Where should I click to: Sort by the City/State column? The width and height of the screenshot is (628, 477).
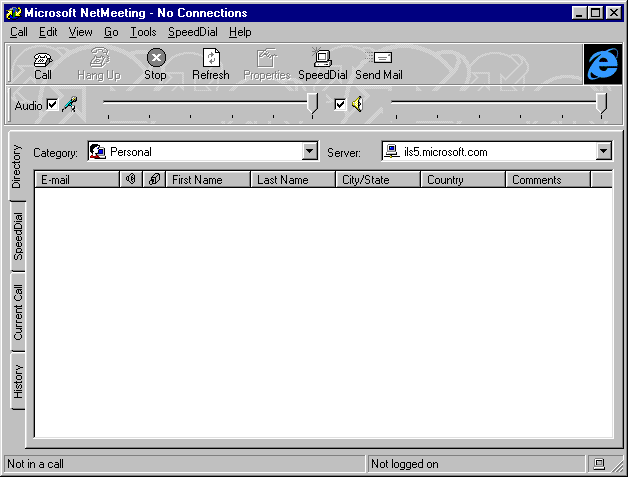(x=378, y=179)
